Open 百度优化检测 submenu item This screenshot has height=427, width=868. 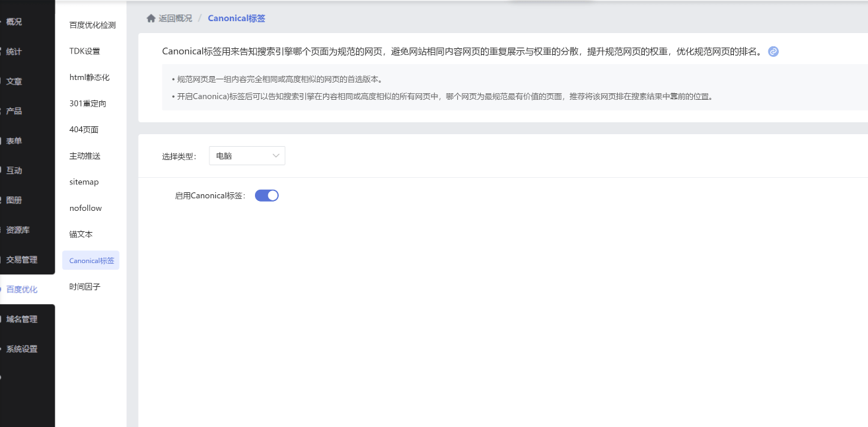click(91, 25)
